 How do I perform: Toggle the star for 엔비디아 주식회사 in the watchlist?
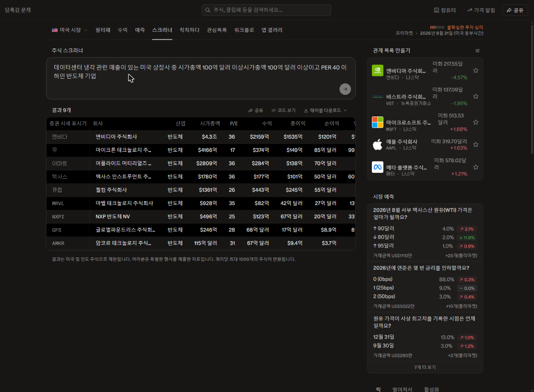[x=476, y=70]
